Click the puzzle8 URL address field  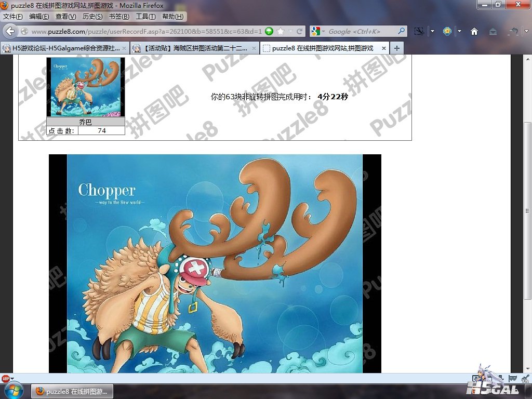coord(145,31)
